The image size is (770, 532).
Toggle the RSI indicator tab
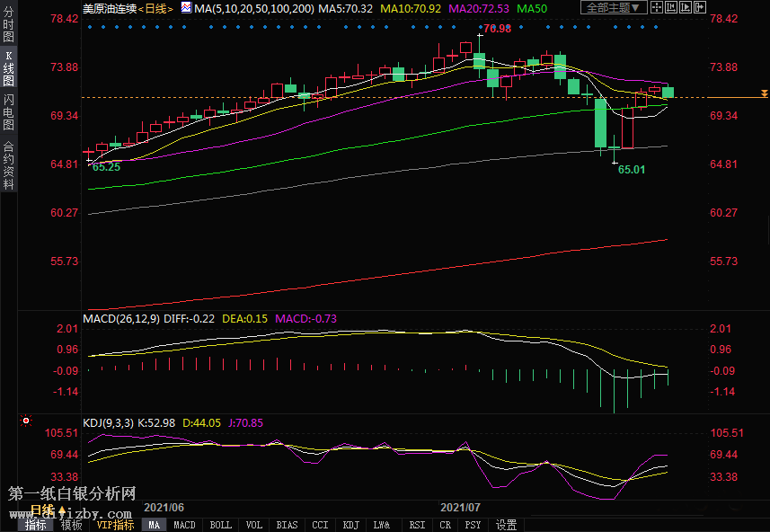(417, 525)
